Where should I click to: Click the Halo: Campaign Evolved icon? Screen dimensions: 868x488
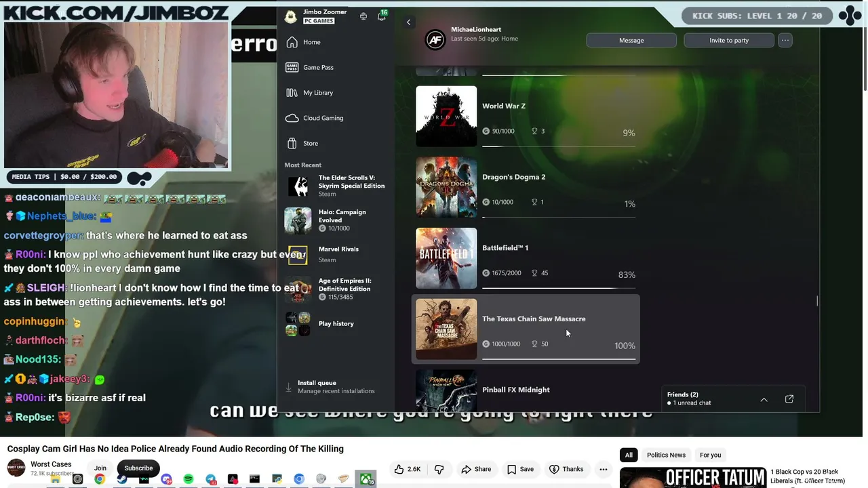[x=298, y=220]
